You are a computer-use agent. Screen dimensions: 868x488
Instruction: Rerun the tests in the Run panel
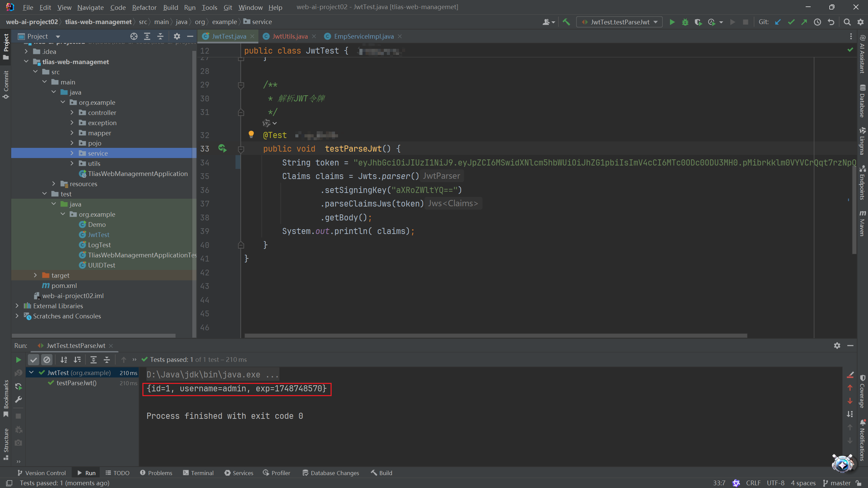pos(18,359)
